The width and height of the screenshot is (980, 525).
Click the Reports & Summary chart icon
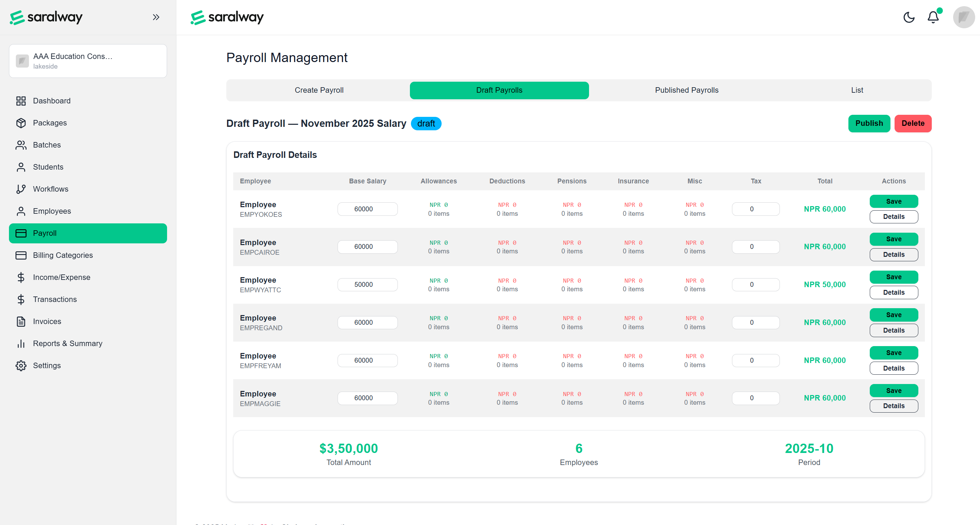[x=21, y=343]
